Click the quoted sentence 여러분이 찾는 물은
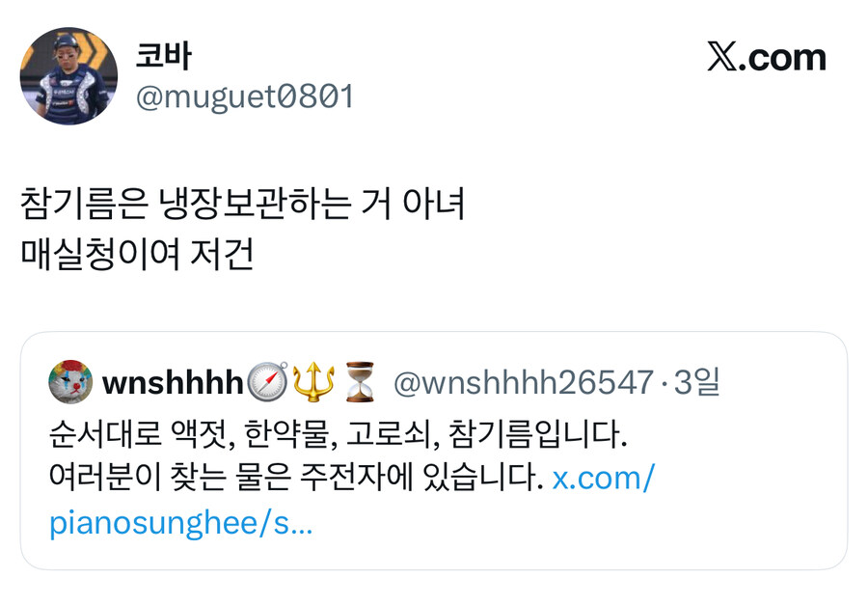Viewport: 868px width, 605px height. (296, 477)
